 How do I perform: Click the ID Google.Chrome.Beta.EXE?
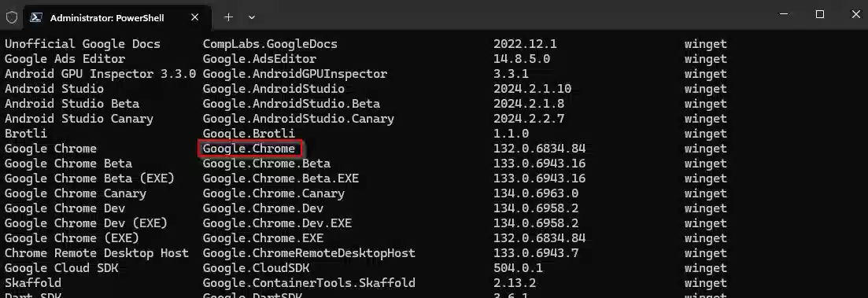pyautogui.click(x=281, y=178)
